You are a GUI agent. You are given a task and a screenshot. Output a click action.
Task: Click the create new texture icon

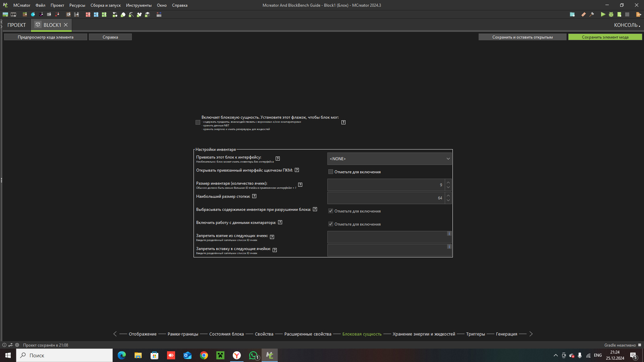point(5,14)
